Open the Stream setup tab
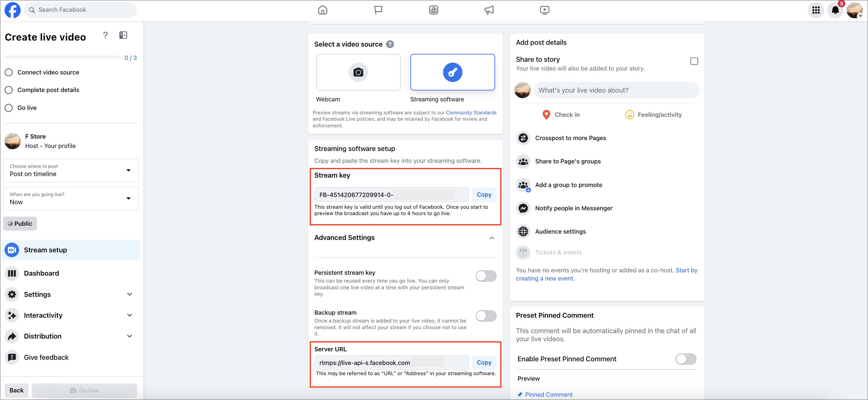This screenshot has width=868, height=400. (x=71, y=250)
